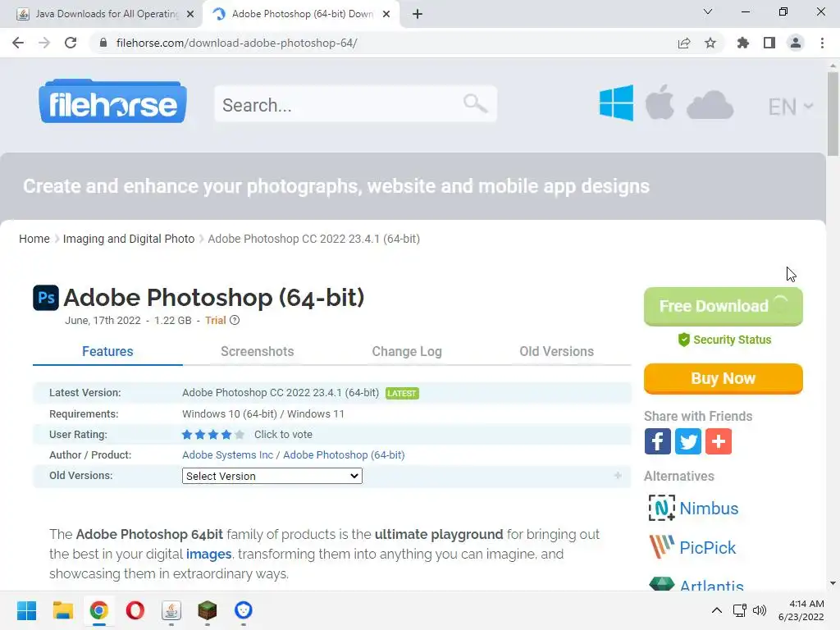Click the Photoshop Ps icon

pyautogui.click(x=46, y=298)
